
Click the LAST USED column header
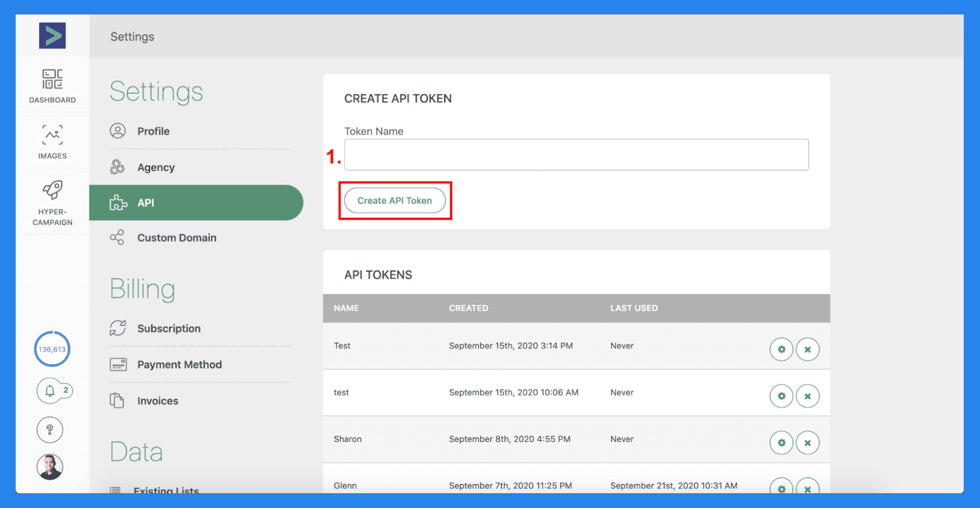[634, 308]
